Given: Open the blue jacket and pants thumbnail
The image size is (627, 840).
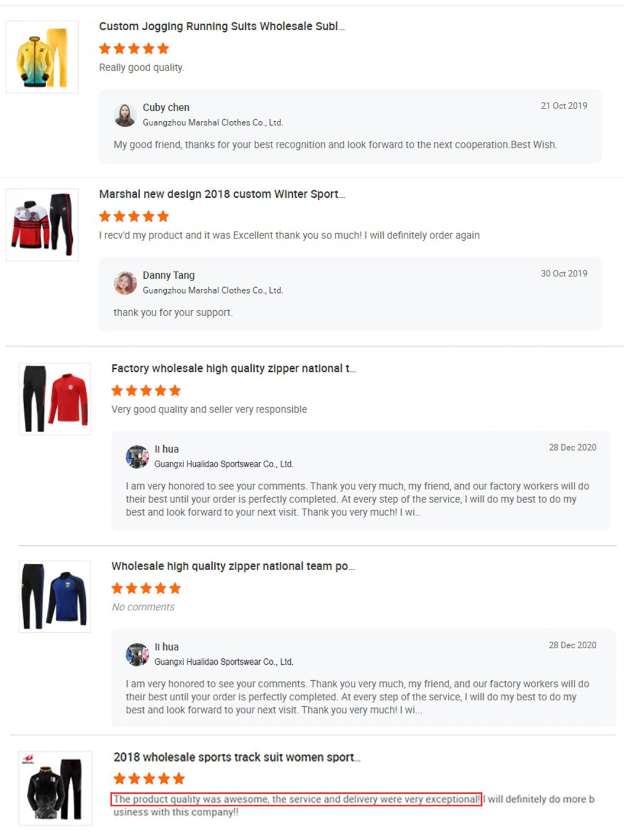Looking at the screenshot, I should tap(55, 597).
